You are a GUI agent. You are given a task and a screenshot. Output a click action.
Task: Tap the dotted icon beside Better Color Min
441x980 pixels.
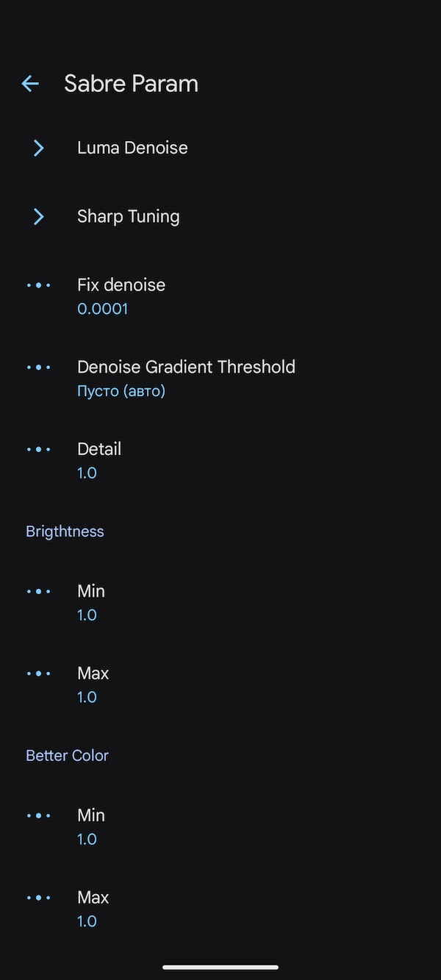(38, 815)
